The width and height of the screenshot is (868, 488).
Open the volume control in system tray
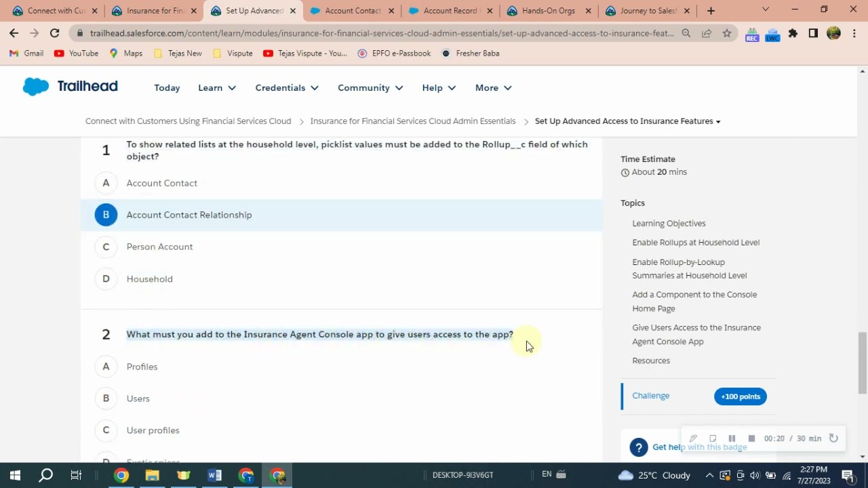755,475
